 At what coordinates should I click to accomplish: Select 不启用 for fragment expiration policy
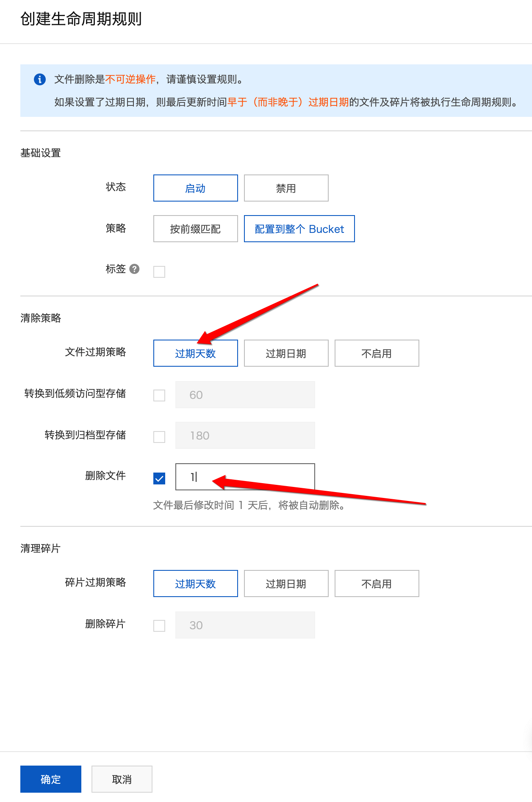377,584
